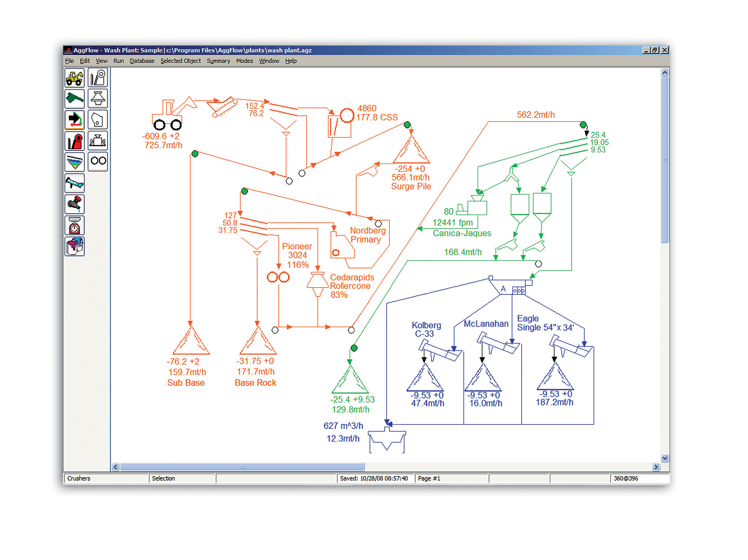
Task: Click the horizontal scrollbar right arrow
Action: [x=656, y=467]
